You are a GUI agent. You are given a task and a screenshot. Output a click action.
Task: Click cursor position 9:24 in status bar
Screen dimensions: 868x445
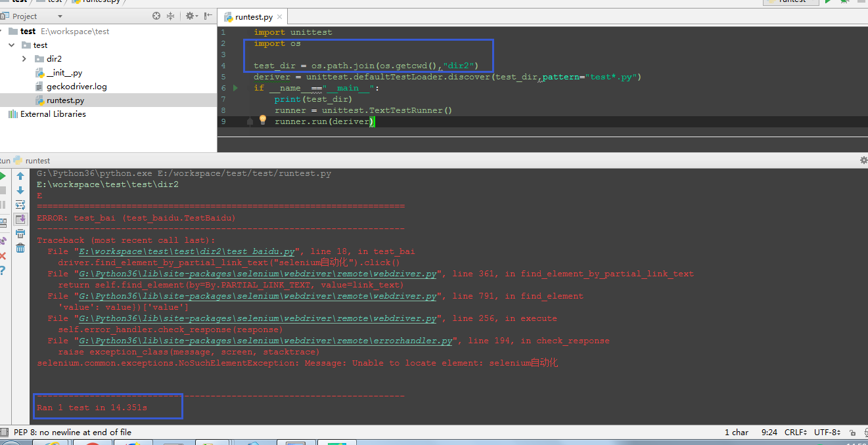click(x=769, y=432)
